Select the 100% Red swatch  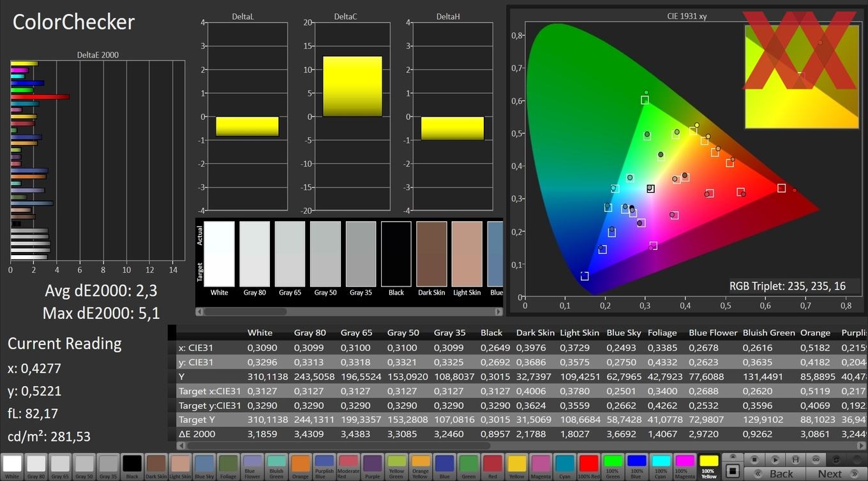pyautogui.click(x=588, y=466)
